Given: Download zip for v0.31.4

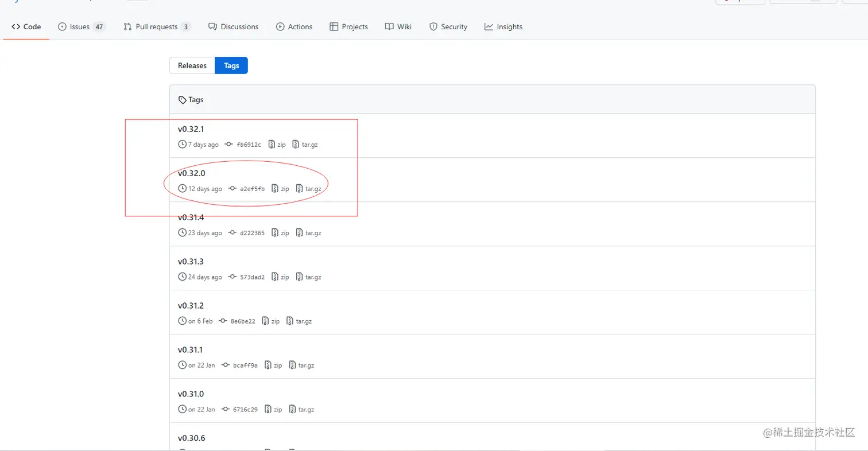Looking at the screenshot, I should click(280, 233).
